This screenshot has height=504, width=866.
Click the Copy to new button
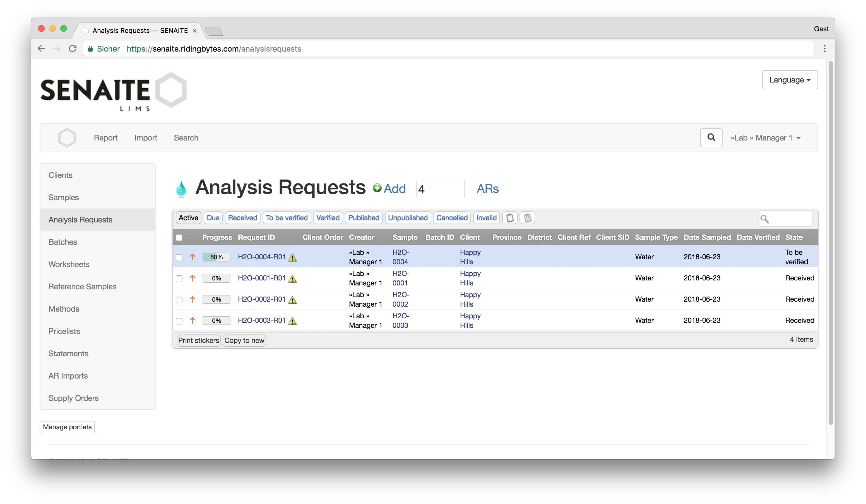(x=244, y=340)
